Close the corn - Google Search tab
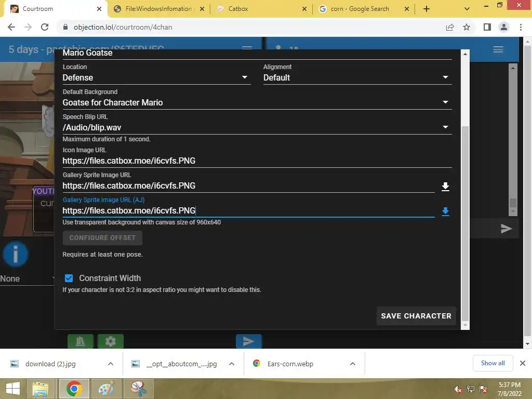Screen dimensions: 532x399 pos(407,9)
